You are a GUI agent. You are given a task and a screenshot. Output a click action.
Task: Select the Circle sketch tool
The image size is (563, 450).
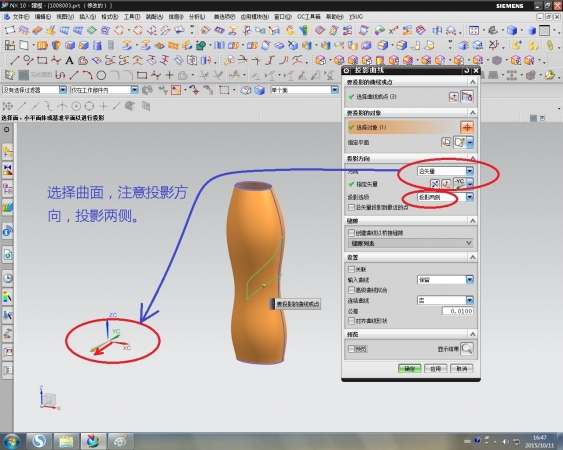tap(101, 75)
